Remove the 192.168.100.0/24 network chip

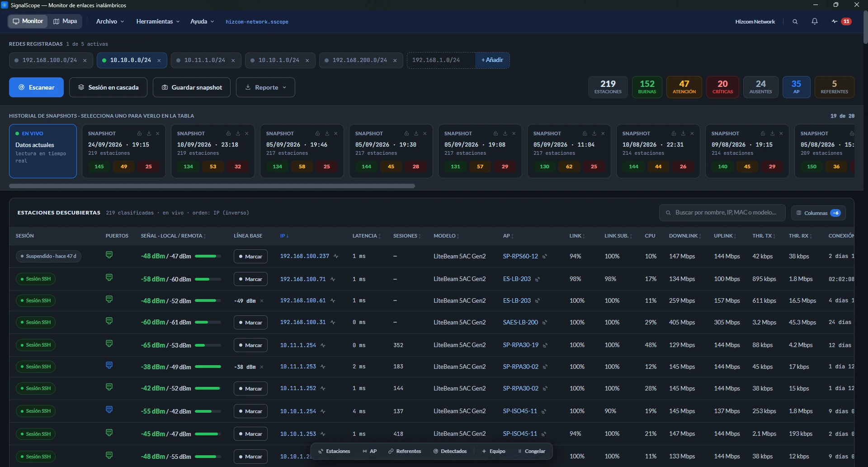tap(85, 61)
